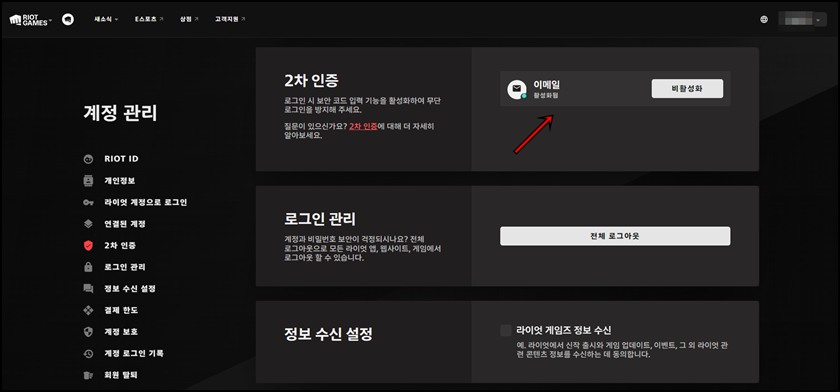
Task: Click the 비활성화 button
Action: click(x=687, y=89)
